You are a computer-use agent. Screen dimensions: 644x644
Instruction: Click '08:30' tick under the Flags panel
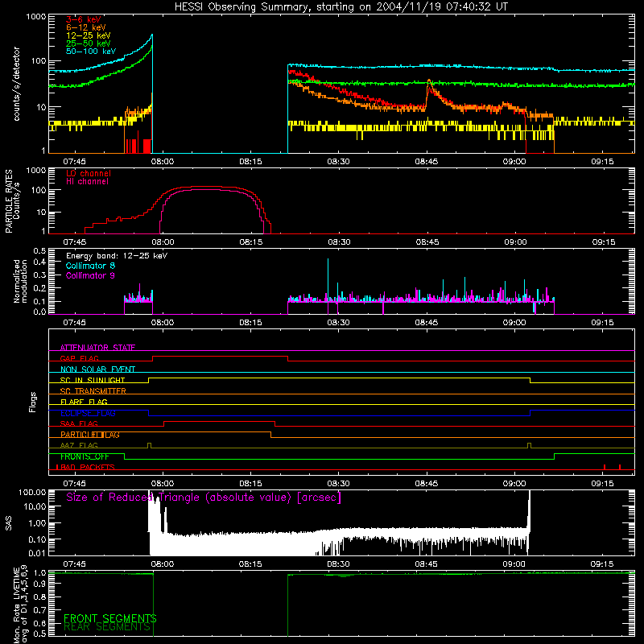pyautogui.click(x=338, y=484)
